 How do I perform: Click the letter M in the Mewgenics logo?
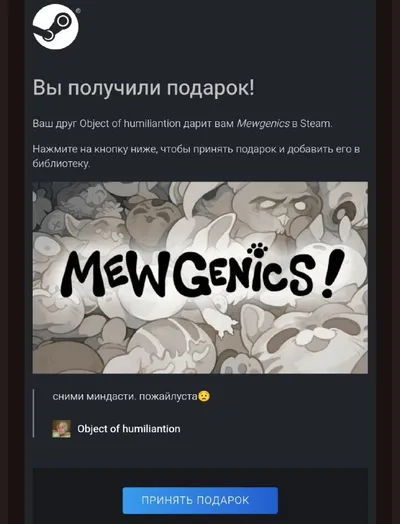click(x=80, y=274)
